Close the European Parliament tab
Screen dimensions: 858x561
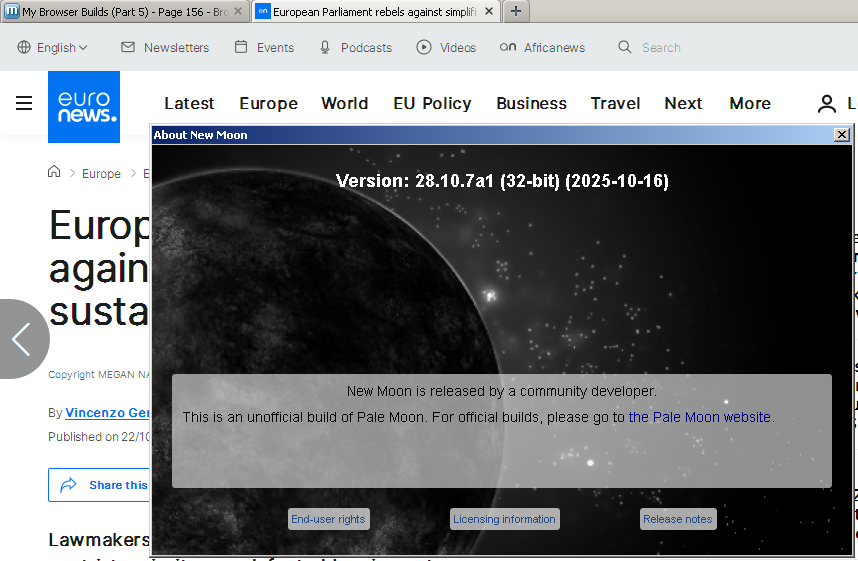click(x=490, y=11)
